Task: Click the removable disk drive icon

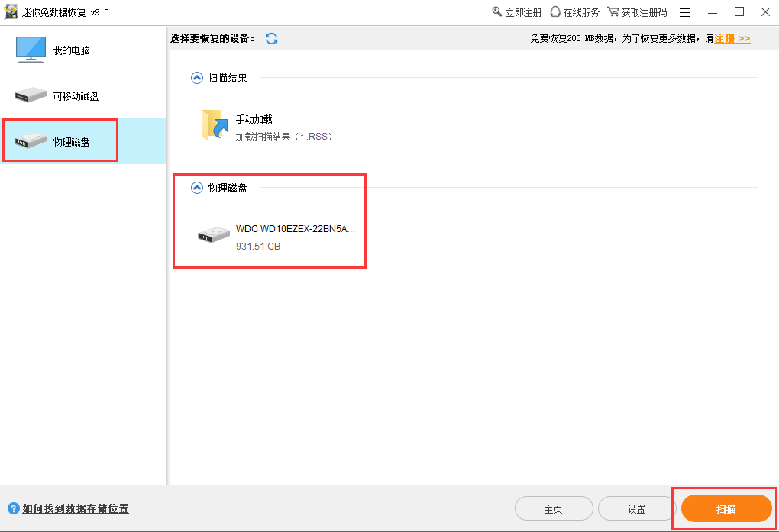Action: coord(31,95)
